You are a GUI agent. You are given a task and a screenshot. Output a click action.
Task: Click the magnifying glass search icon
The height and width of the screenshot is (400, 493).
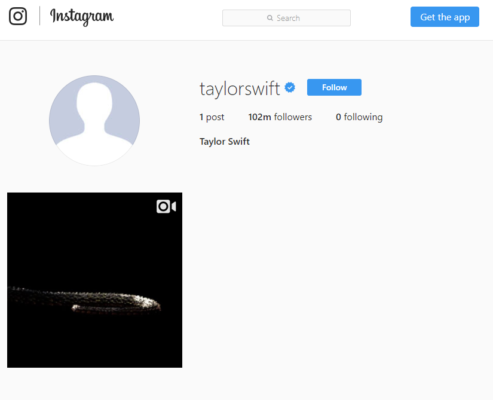click(x=270, y=18)
